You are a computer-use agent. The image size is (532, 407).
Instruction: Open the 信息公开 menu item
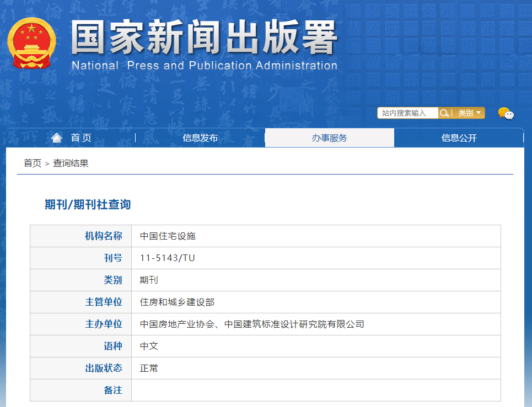[x=459, y=138]
